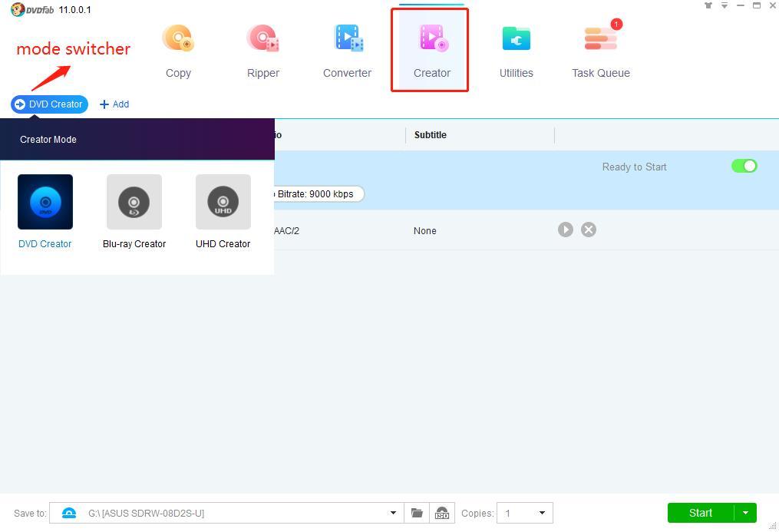This screenshot has width=779, height=532.
Task: Open the Ripper module
Action: pos(262,51)
